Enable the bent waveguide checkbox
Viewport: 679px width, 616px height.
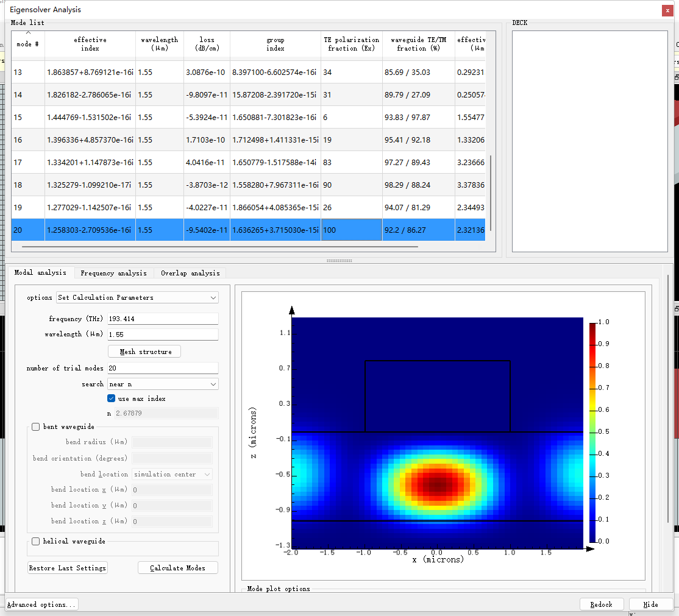coord(36,427)
